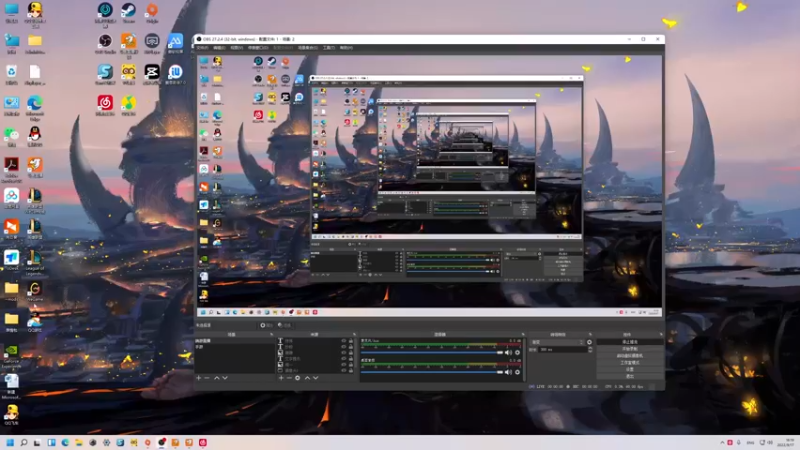This screenshot has height=450, width=800.
Task: Open the scene transition type dropdown
Action: tap(557, 342)
